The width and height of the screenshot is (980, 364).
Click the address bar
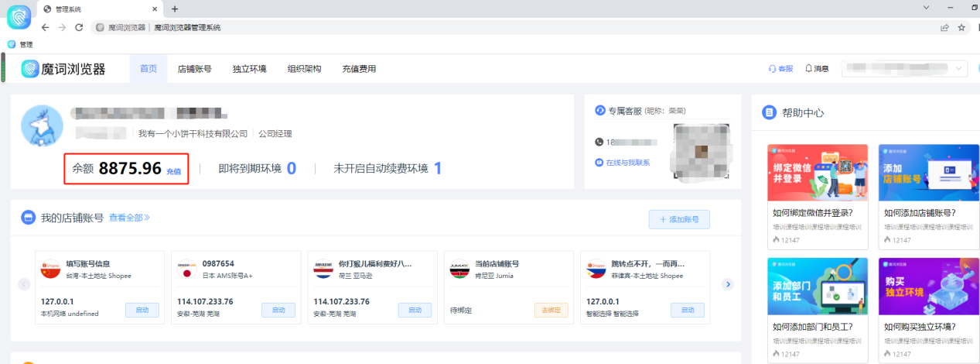510,27
